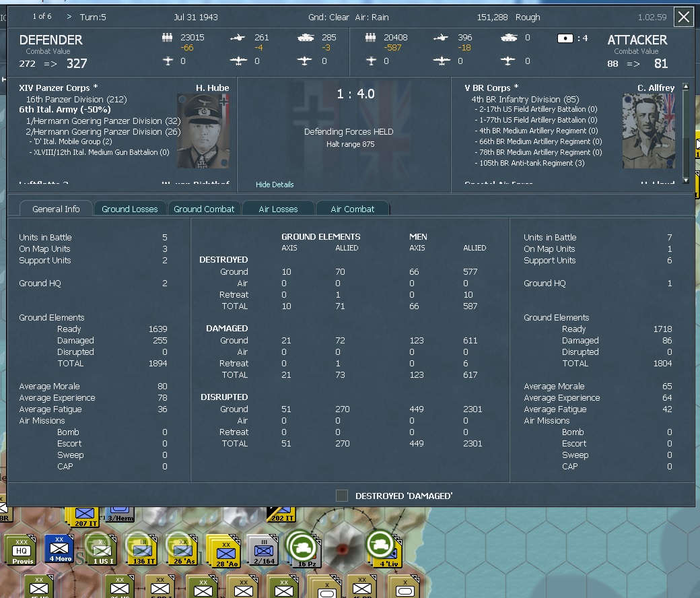Select the 16 Pz panzer unit counter
This screenshot has width=700, height=598.
click(302, 550)
